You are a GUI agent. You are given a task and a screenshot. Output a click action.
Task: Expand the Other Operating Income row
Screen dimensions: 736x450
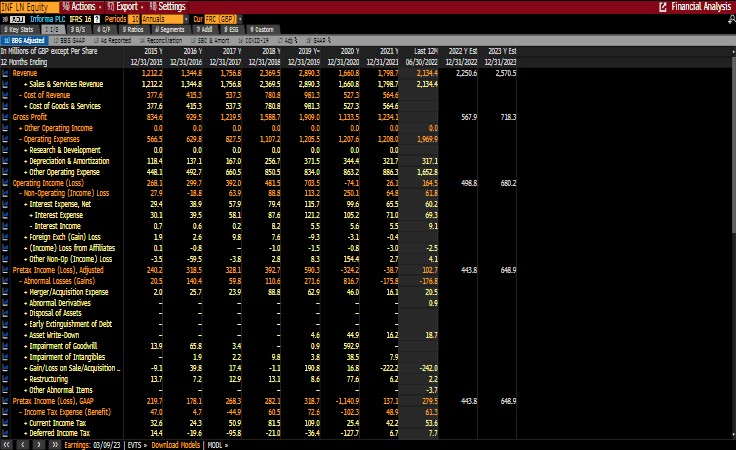(21, 128)
